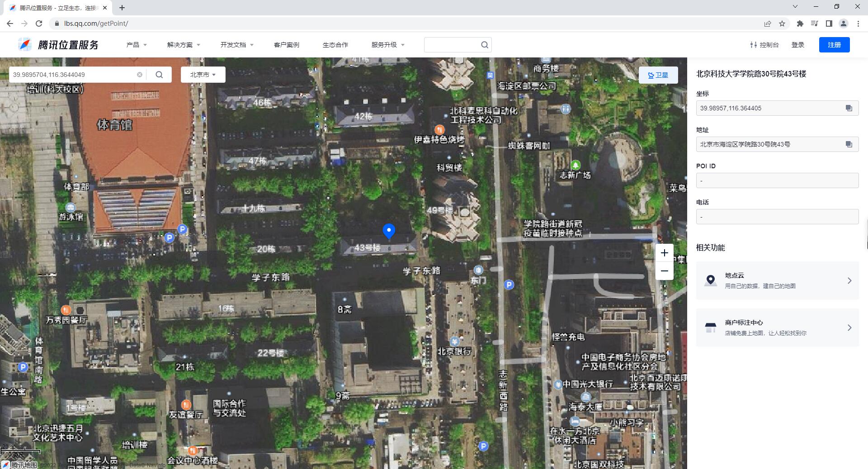Click the 万秀园餐厅 restaurant icon
868x469 pixels.
pyautogui.click(x=66, y=310)
